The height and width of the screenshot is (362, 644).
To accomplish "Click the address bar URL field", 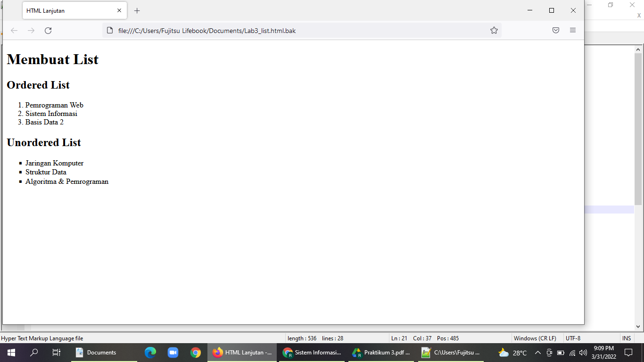I will point(302,31).
